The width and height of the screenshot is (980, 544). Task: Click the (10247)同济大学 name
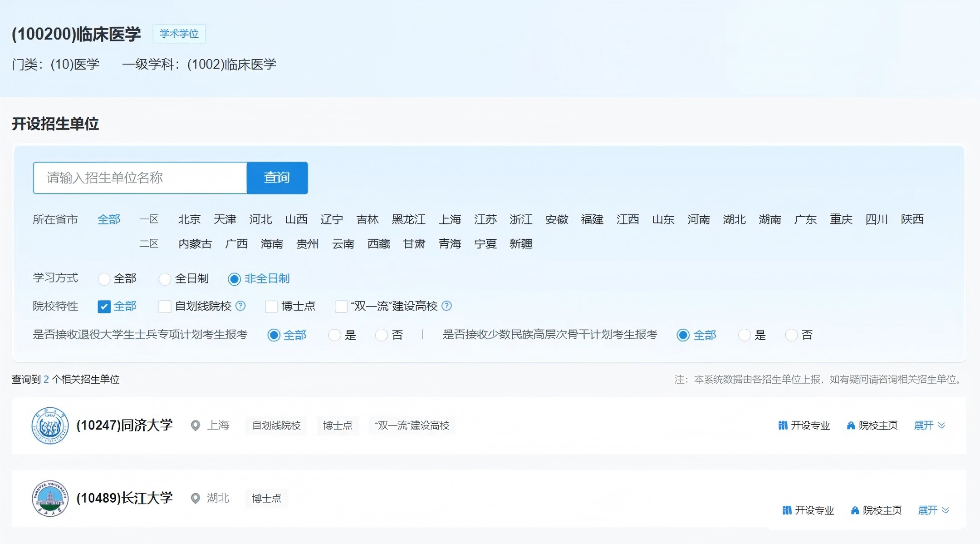[x=124, y=425]
